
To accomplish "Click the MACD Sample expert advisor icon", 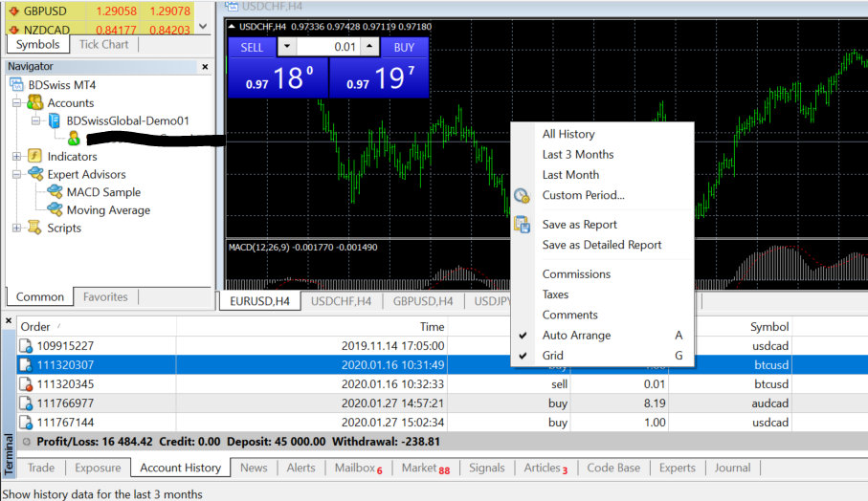I will point(56,192).
